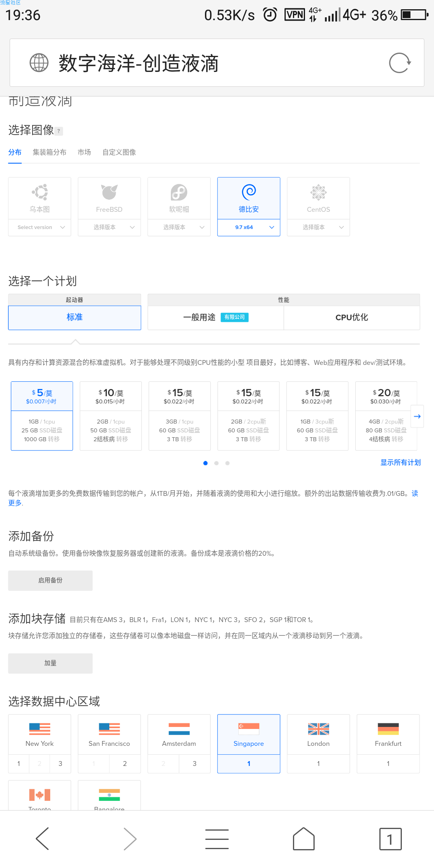Go to first plan carousel page dot
Image resolution: width=434 pixels, height=868 pixels.
pyautogui.click(x=205, y=463)
